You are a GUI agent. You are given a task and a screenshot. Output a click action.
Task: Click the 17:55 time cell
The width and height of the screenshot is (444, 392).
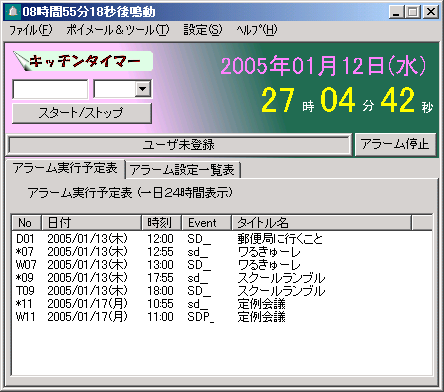(160, 278)
